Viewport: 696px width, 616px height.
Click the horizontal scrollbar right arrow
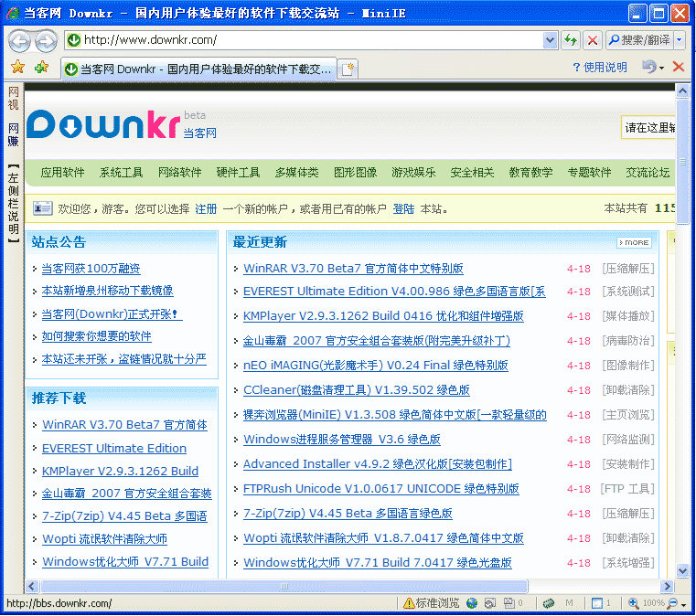coord(667,586)
